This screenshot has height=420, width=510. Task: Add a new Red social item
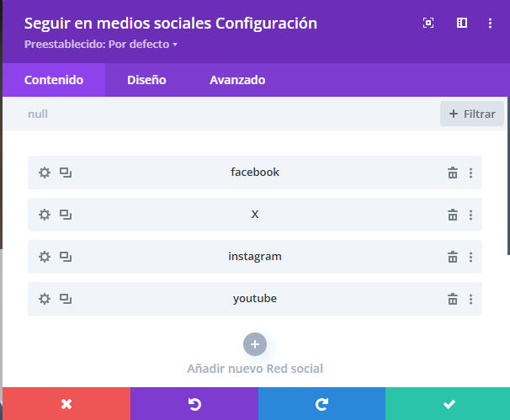click(254, 343)
